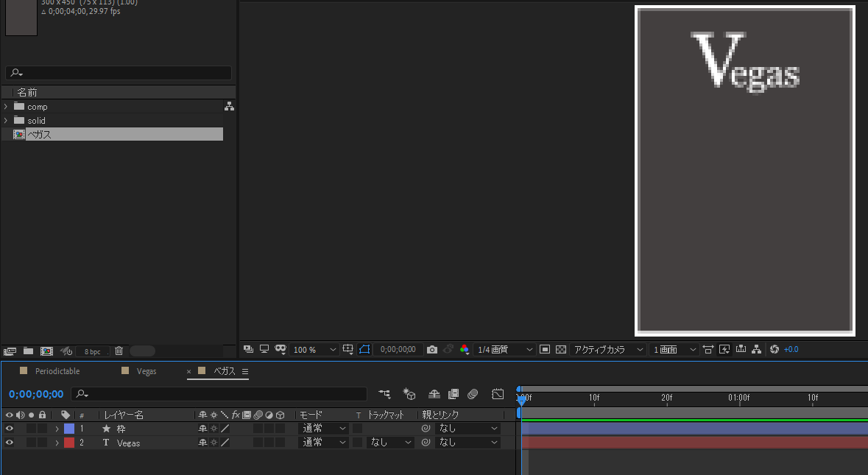The height and width of the screenshot is (475, 868).
Task: Hide the 枠 layer with eye icon
Action: 10,428
